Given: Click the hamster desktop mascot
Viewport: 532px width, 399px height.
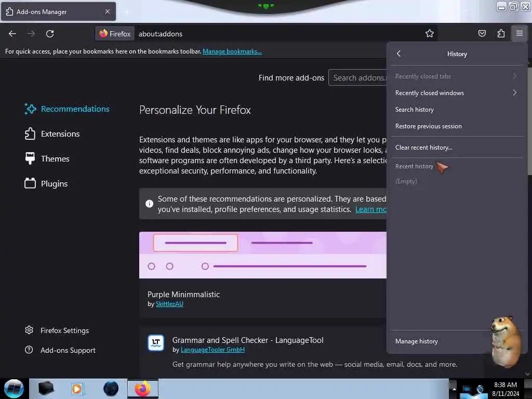Looking at the screenshot, I should (x=507, y=342).
